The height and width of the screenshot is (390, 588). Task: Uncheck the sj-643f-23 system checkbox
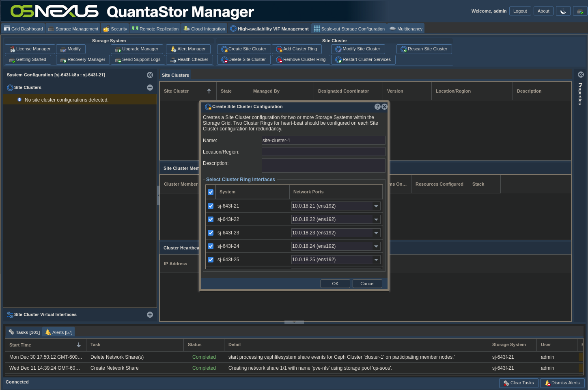(x=211, y=233)
